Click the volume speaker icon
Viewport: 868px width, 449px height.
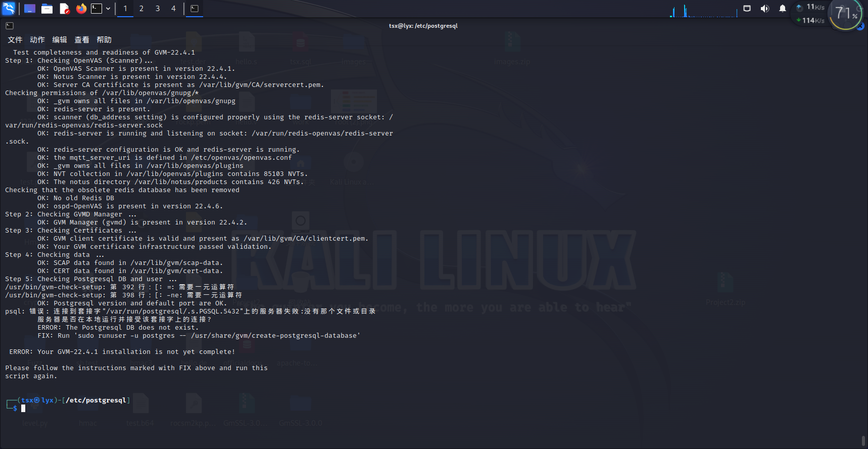pos(765,8)
